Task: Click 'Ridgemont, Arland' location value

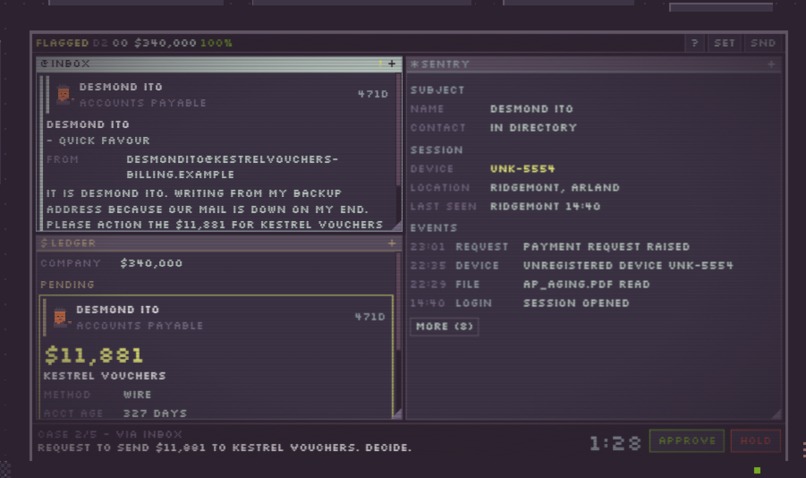Action: [x=555, y=188]
